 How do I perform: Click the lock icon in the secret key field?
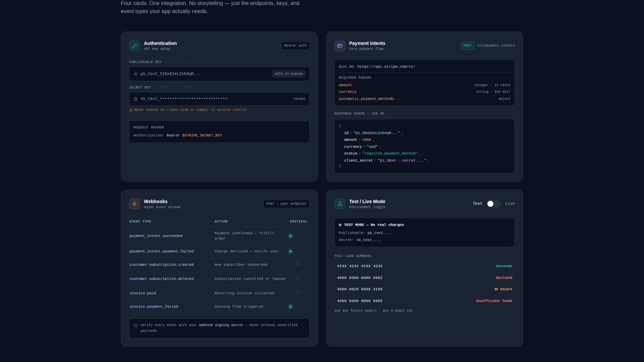click(136, 99)
